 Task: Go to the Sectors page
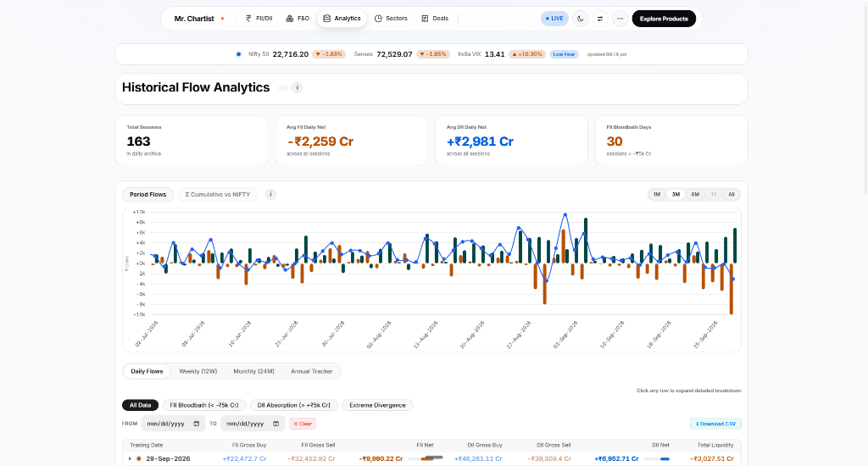pos(391,19)
